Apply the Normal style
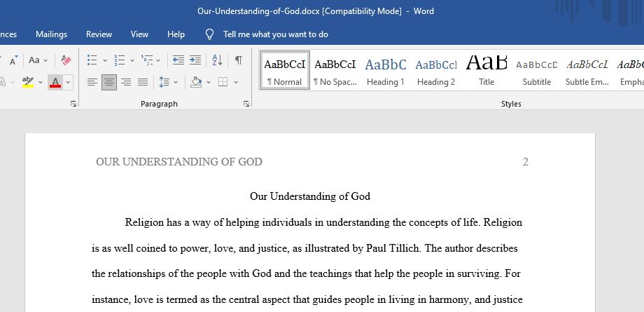Viewport: 644px width, 312px height. pos(285,70)
